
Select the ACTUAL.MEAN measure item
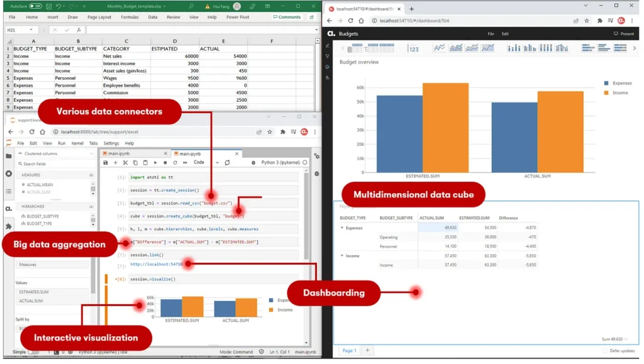tap(40, 185)
